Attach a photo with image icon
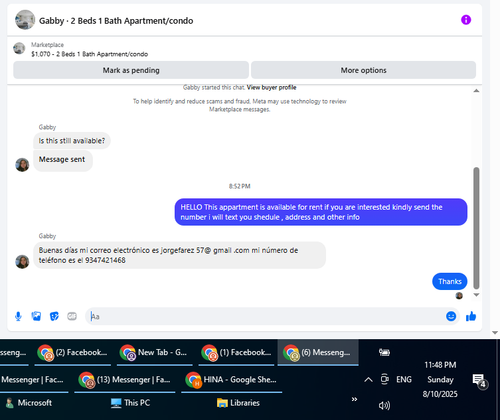Viewport: 500px width, 420px height. (x=36, y=316)
